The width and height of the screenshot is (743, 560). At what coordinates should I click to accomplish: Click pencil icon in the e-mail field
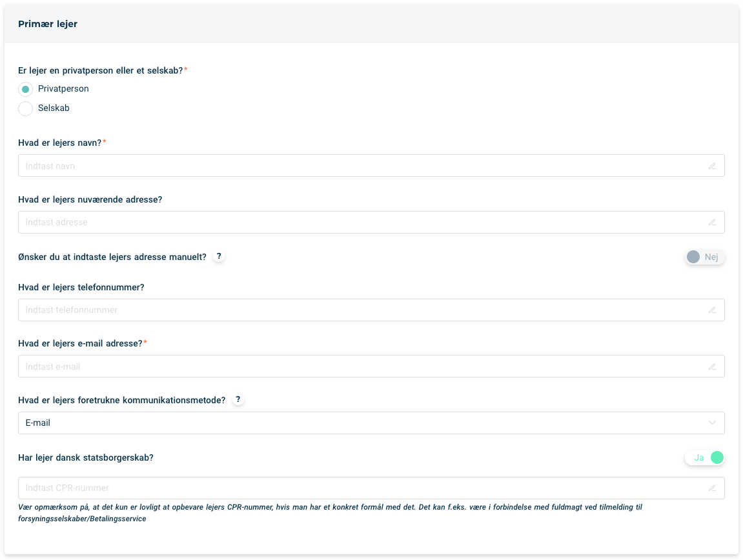[x=712, y=366]
